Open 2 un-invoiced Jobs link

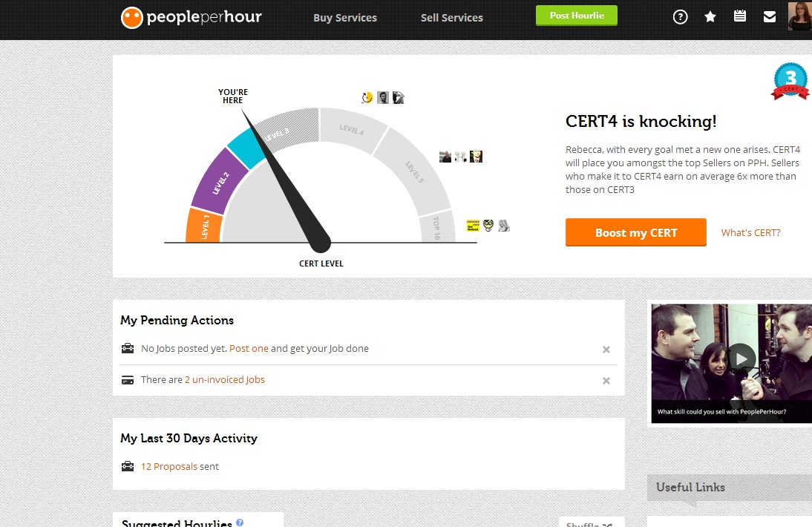point(225,379)
